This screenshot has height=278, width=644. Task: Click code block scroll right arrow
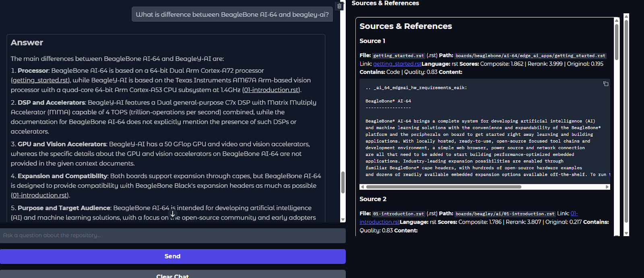tap(607, 187)
